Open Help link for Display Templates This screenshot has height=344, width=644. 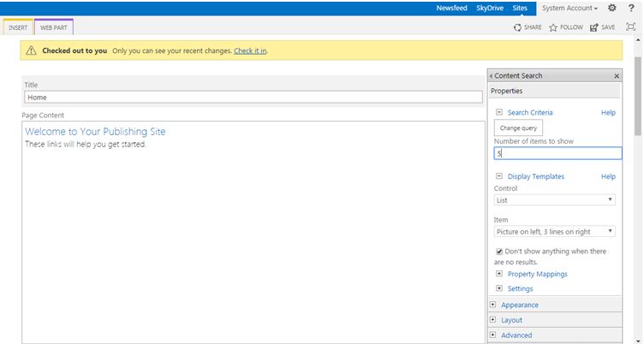click(x=608, y=176)
